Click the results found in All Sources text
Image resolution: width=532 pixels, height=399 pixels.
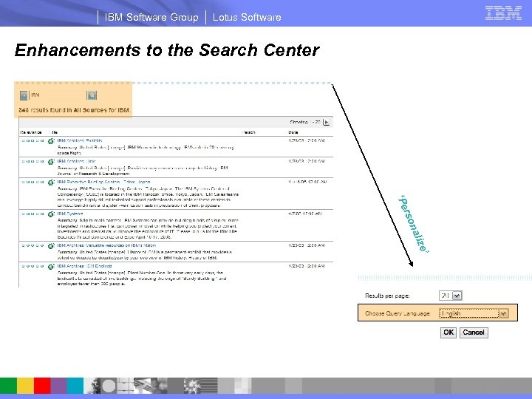75,110
